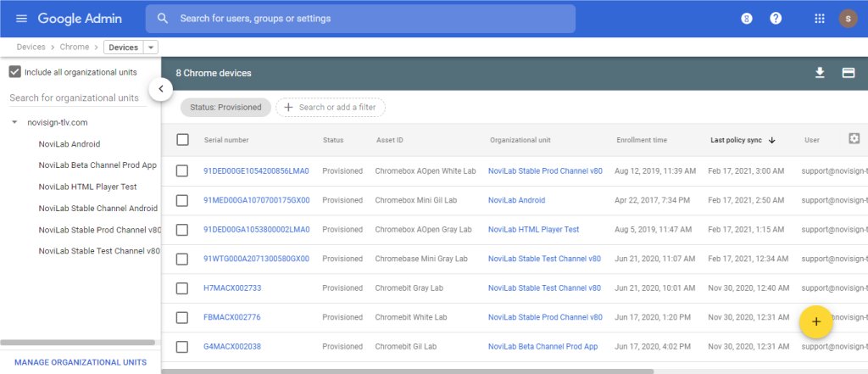The height and width of the screenshot is (374, 868).
Task: Click the card view icon in header
Action: pos(848,73)
